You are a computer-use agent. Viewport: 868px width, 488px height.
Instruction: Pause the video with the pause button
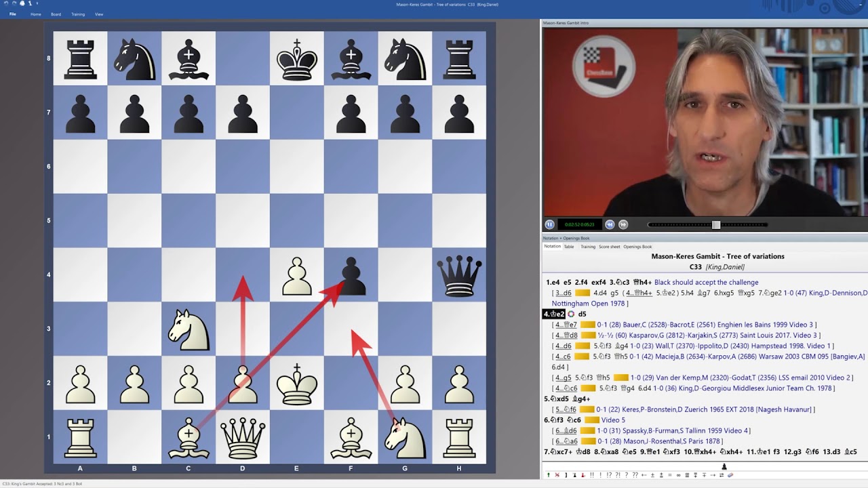click(x=549, y=224)
